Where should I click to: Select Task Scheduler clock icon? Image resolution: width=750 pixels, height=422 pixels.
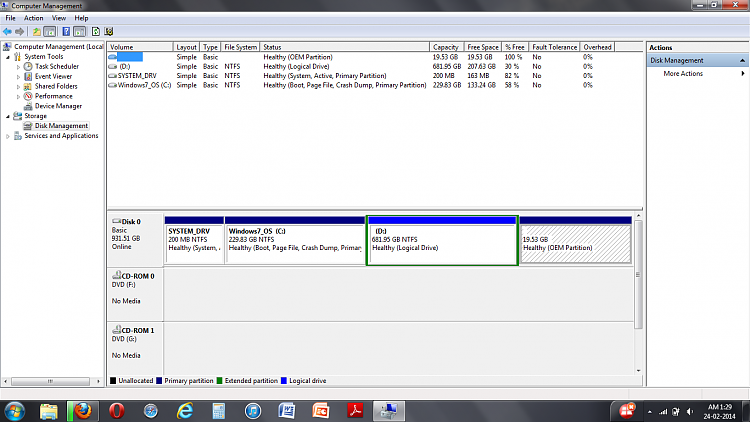click(x=28, y=67)
